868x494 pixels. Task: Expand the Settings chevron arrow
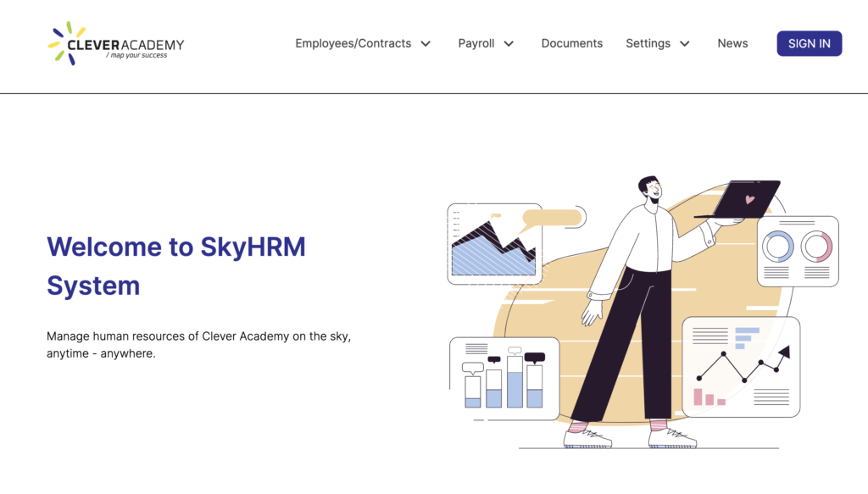pos(685,44)
